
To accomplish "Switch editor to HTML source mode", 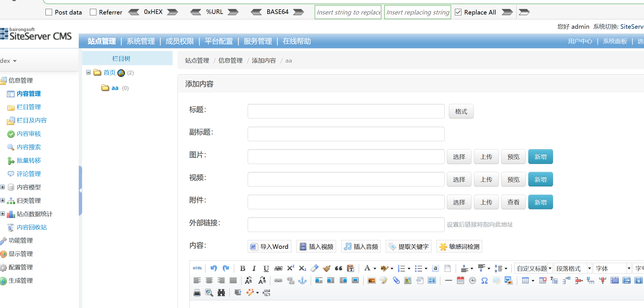I will 197,268.
